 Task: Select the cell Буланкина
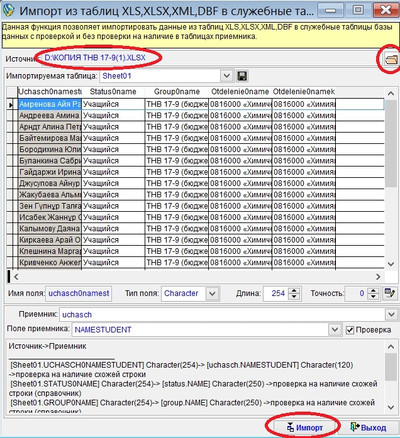click(x=50, y=161)
